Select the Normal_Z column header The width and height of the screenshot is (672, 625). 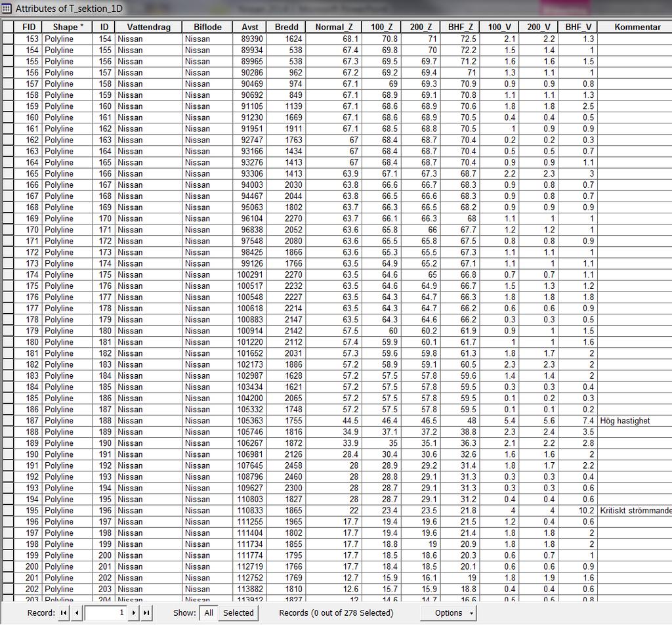pyautogui.click(x=334, y=27)
